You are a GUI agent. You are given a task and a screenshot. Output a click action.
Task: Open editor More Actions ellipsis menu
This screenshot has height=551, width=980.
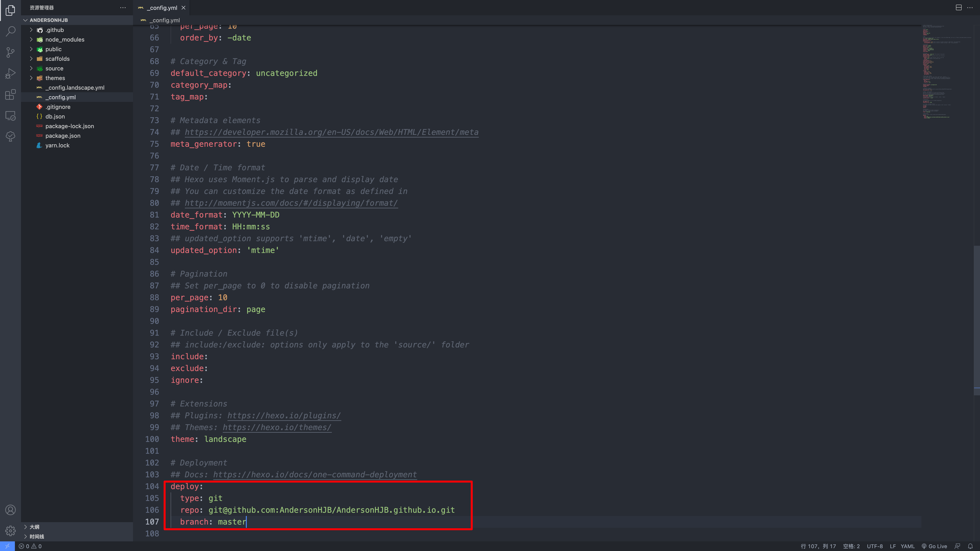(970, 8)
